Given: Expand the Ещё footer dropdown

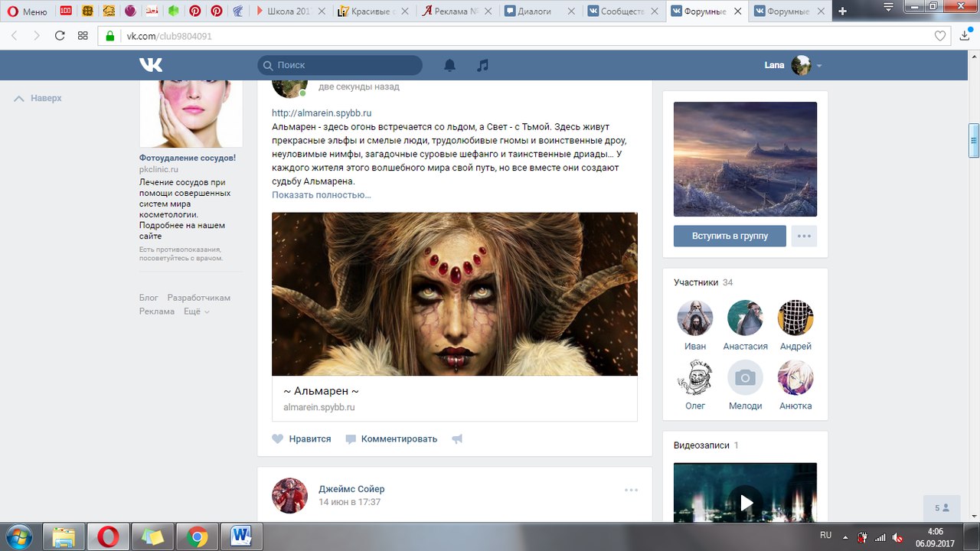Looking at the screenshot, I should [196, 311].
